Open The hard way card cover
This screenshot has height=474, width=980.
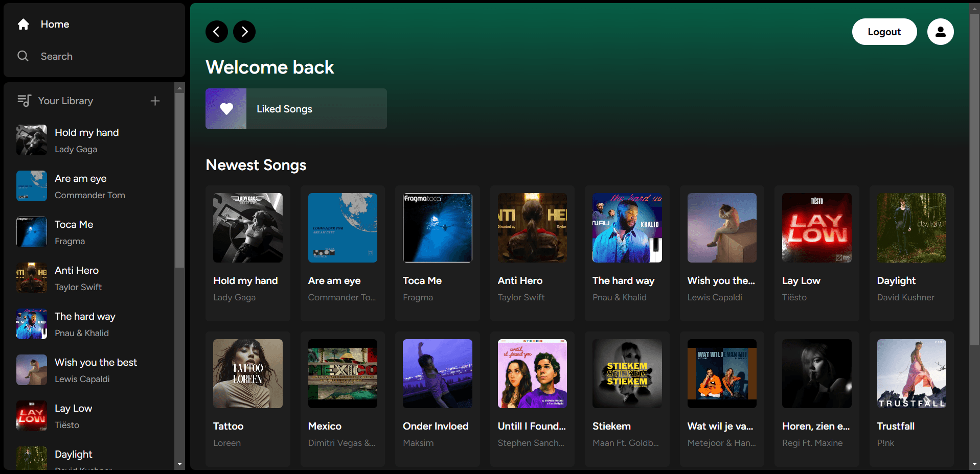coord(627,228)
